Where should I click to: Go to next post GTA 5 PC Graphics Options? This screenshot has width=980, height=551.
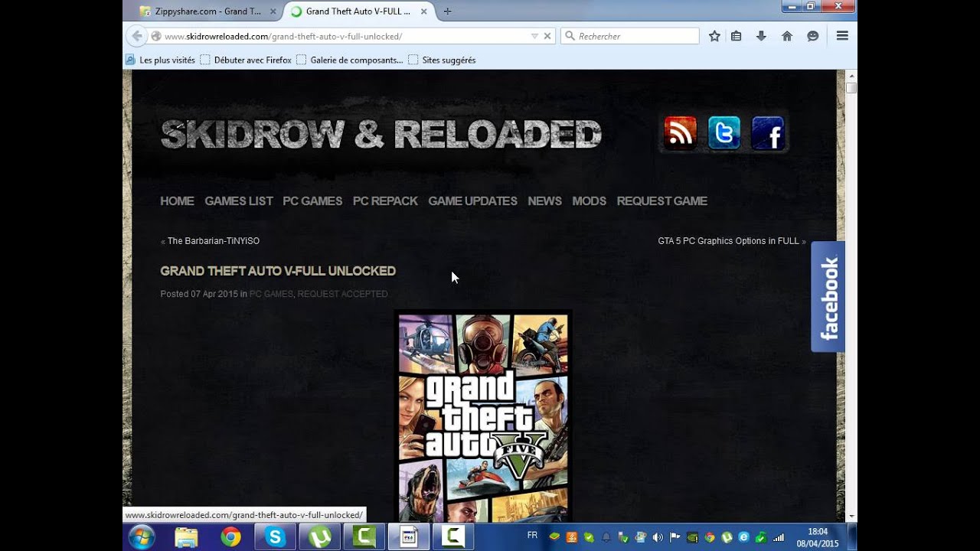(x=728, y=241)
